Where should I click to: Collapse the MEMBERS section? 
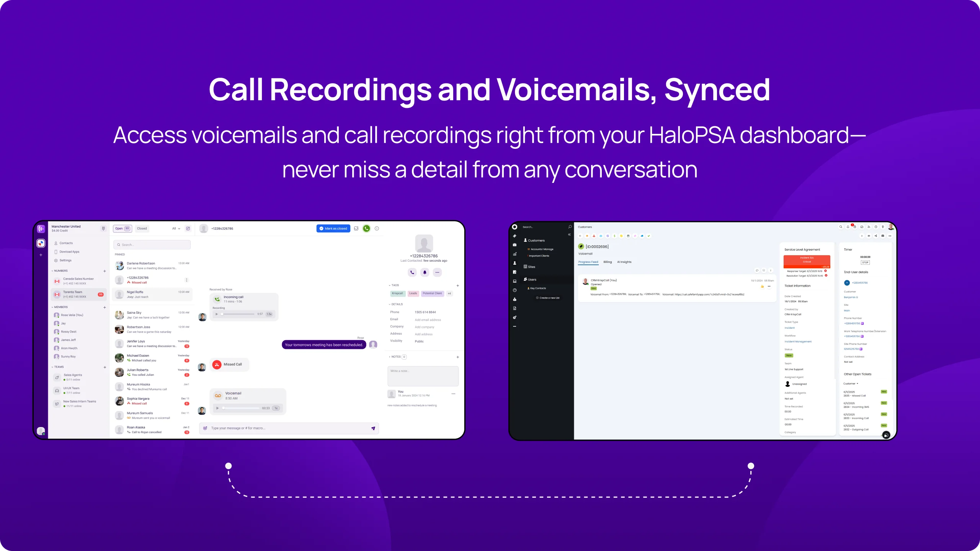(52, 307)
